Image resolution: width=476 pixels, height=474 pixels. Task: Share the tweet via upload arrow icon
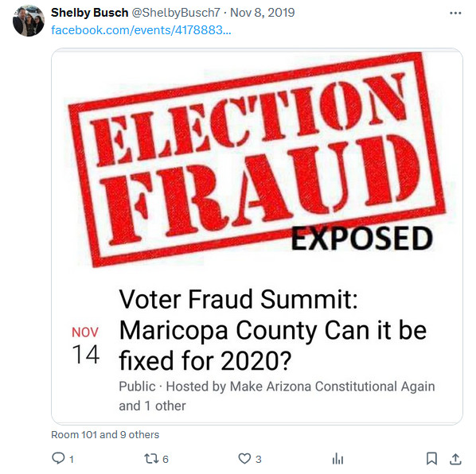pyautogui.click(x=455, y=459)
